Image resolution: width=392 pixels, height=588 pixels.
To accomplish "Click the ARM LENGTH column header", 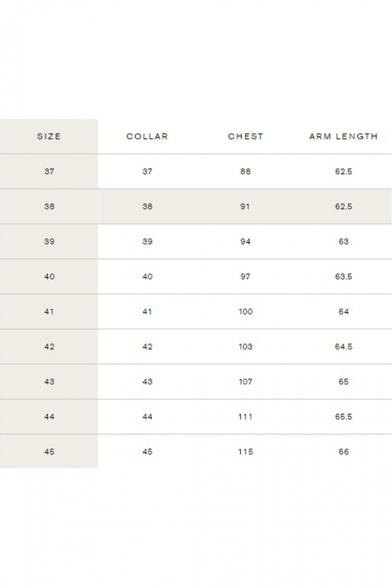I will pyautogui.click(x=344, y=137).
